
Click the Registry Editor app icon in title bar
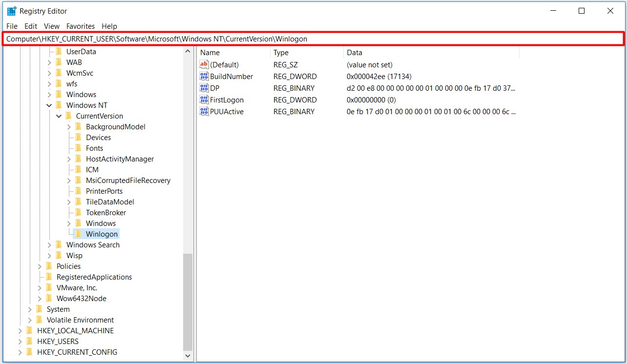(11, 11)
